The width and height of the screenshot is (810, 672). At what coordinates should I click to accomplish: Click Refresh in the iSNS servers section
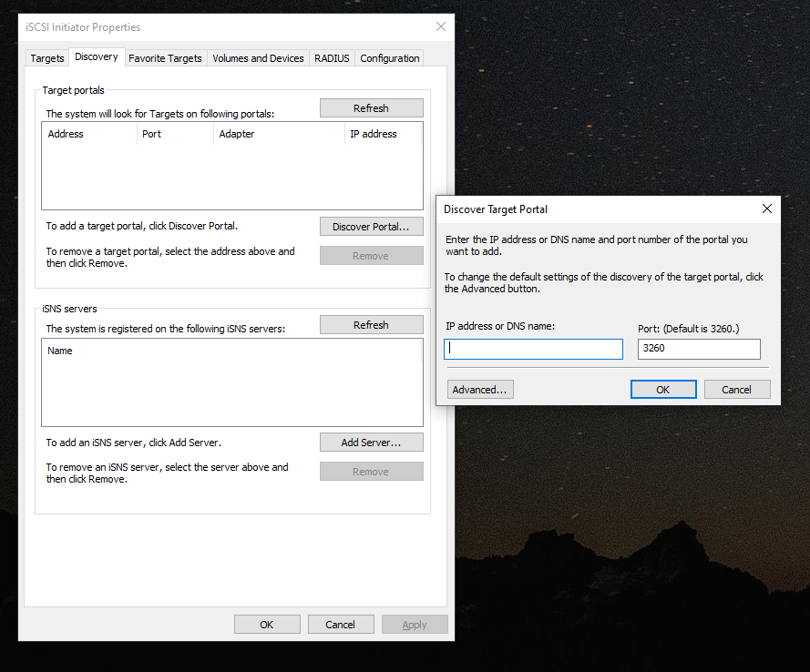372,325
